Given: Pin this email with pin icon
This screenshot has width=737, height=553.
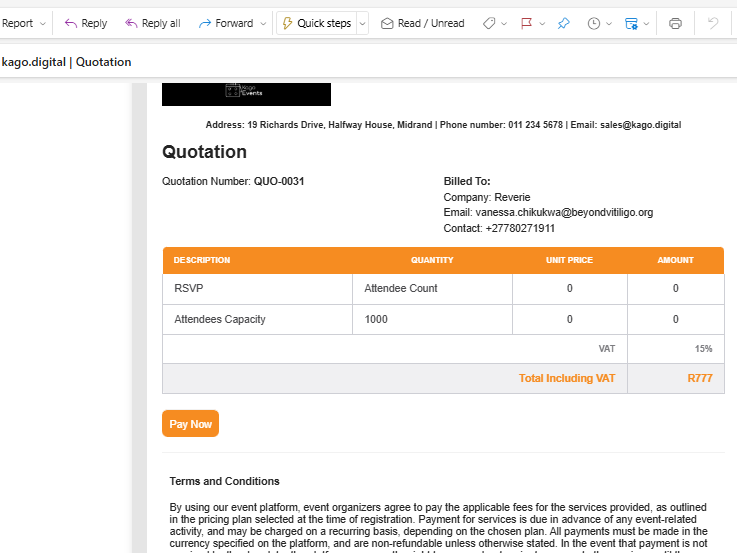Looking at the screenshot, I should tap(564, 23).
